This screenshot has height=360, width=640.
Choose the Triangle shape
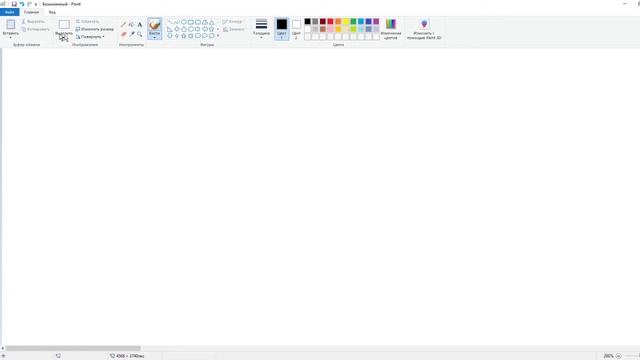211,22
